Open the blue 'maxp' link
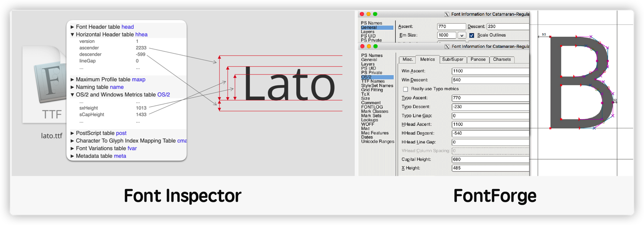 139,79
